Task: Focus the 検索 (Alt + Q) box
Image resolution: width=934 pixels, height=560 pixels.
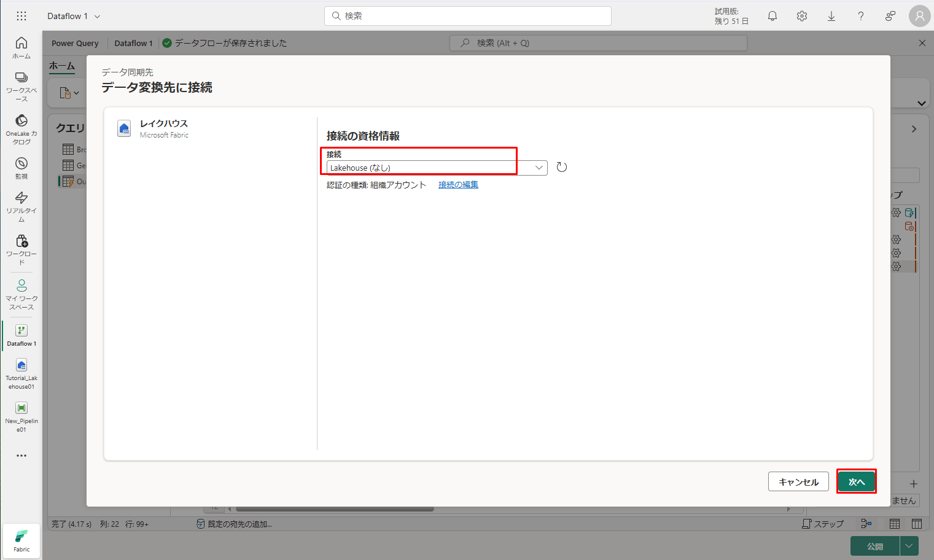Action: (x=599, y=43)
